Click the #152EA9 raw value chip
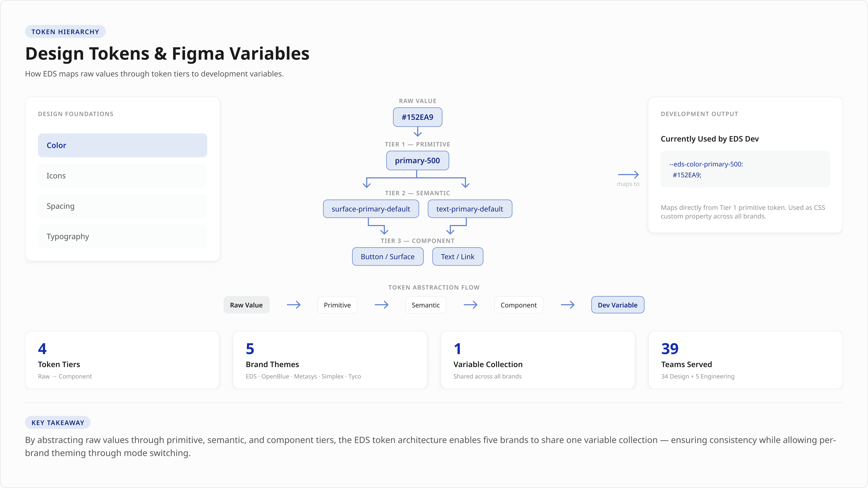 (x=418, y=117)
